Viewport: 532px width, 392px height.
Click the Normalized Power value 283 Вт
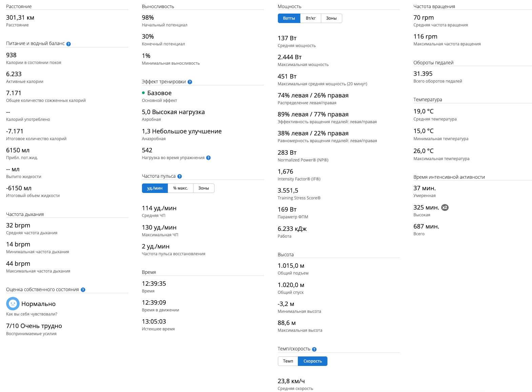[287, 153]
